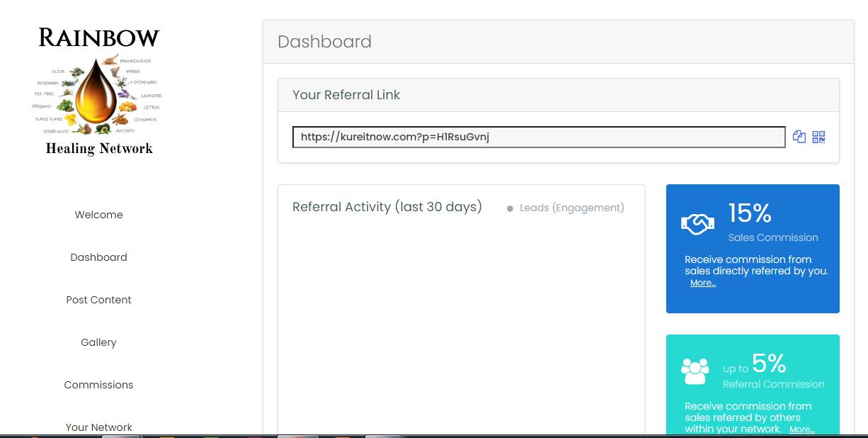Click the up to 5% Referral Commission figure
Image resolution: width=868 pixels, height=438 pixels.
coord(755,364)
